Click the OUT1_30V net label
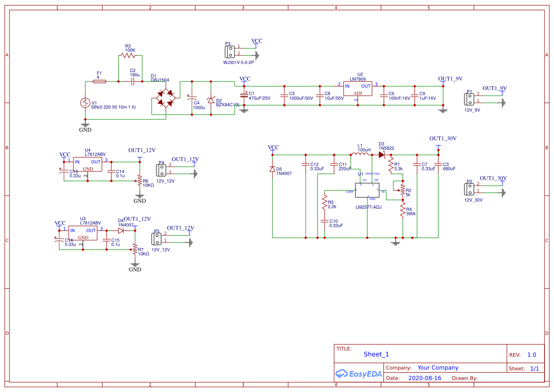Screen dimensions: 554x392 (443, 138)
